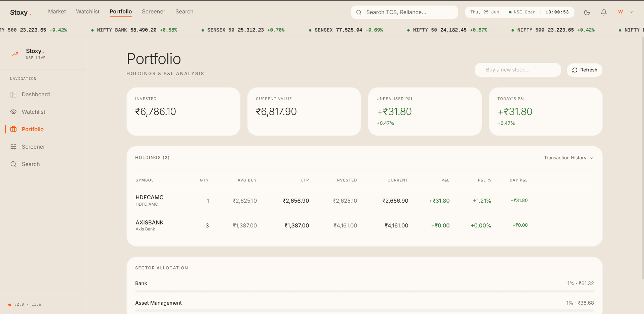The image size is (644, 314).
Task: Click the DAY P&L column header
Action: click(519, 180)
